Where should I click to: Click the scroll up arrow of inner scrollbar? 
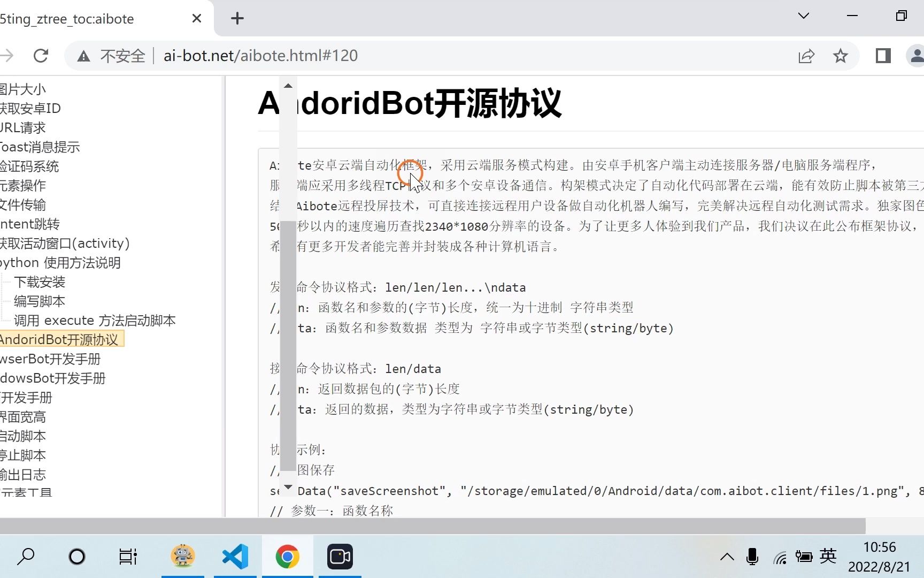tap(288, 86)
